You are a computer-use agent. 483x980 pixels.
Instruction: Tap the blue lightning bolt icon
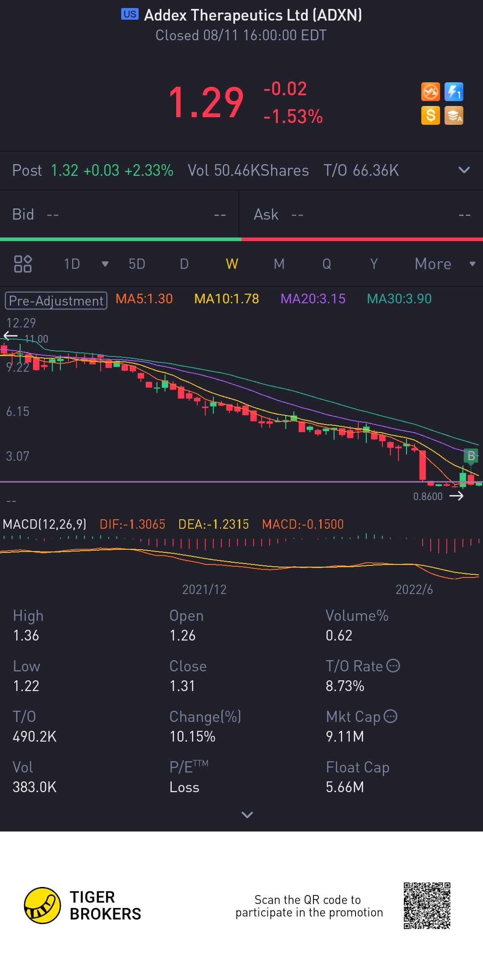tap(454, 92)
